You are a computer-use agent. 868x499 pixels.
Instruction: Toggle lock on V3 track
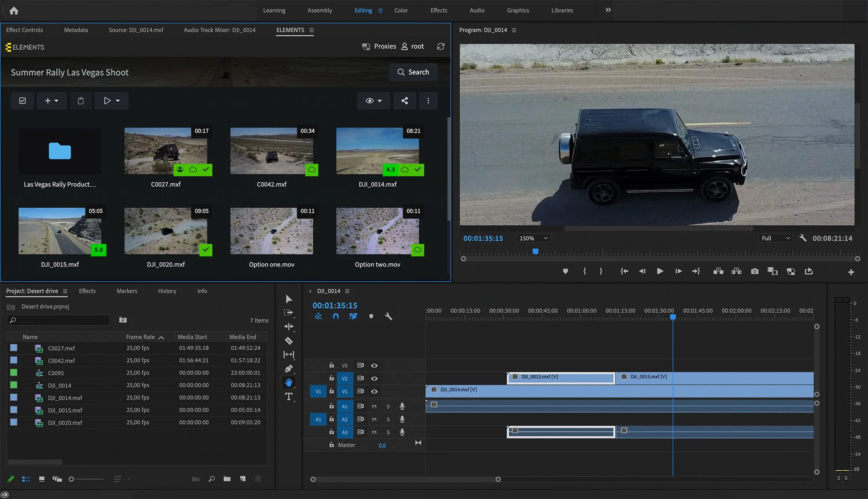point(331,365)
